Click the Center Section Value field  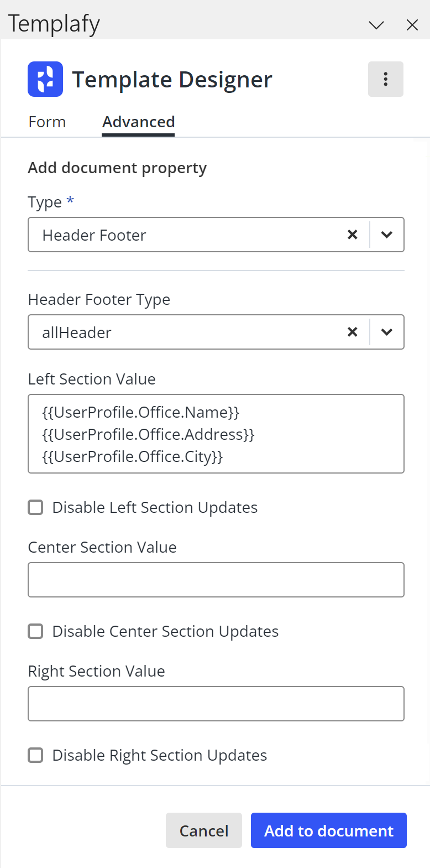coord(216,580)
